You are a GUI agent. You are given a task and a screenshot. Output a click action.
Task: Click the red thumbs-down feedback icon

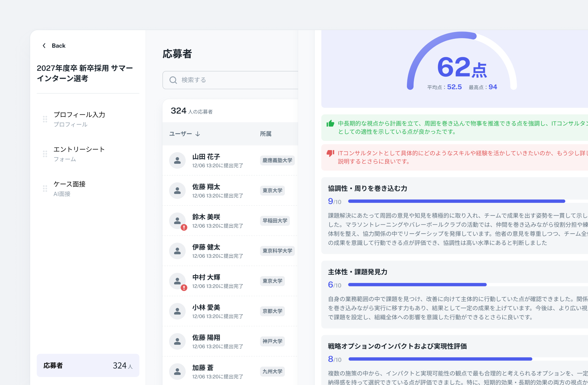click(330, 153)
